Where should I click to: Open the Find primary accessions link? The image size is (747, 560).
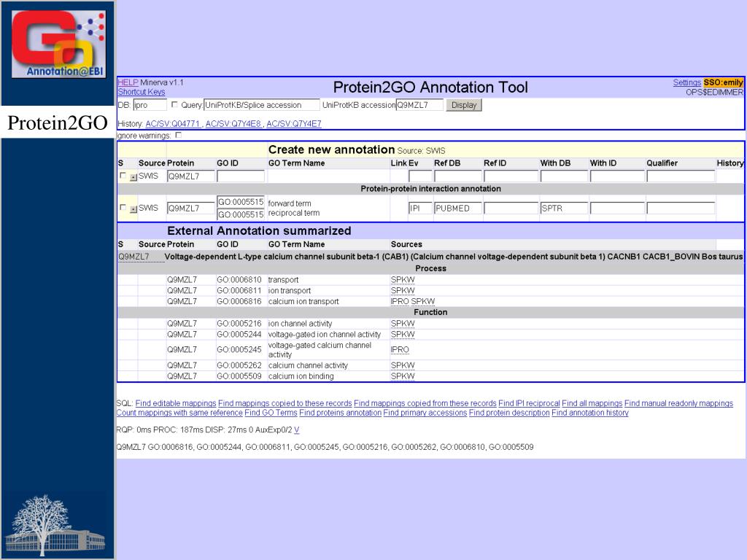click(x=425, y=413)
